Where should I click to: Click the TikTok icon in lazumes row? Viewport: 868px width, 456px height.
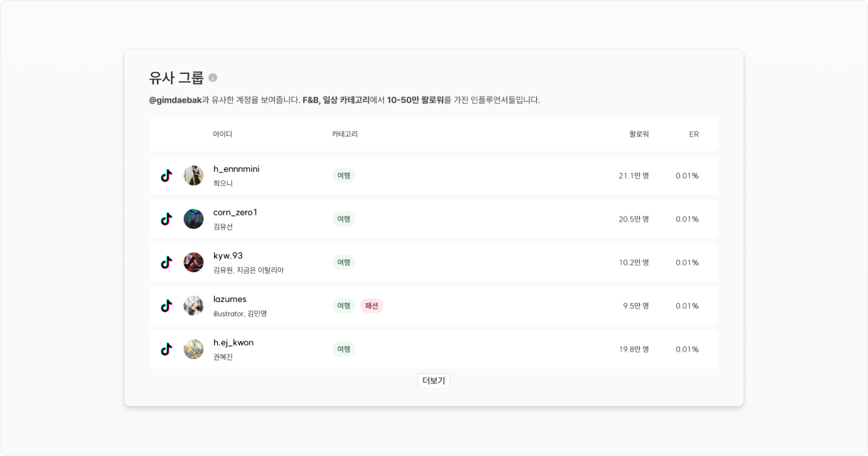tap(166, 306)
